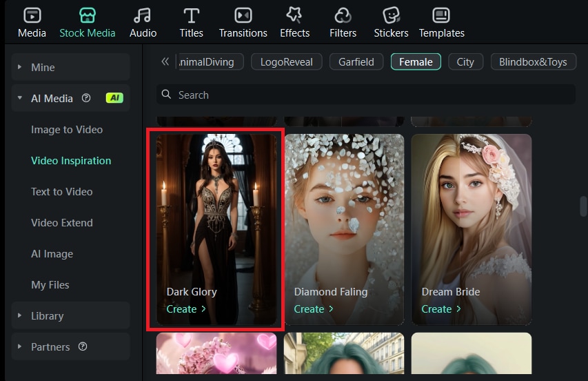Open the Titles T icon
This screenshot has height=381, width=588.
pos(191,16)
